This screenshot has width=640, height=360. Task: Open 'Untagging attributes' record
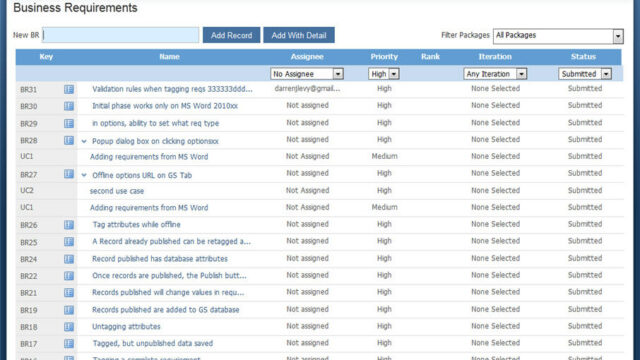(126, 327)
